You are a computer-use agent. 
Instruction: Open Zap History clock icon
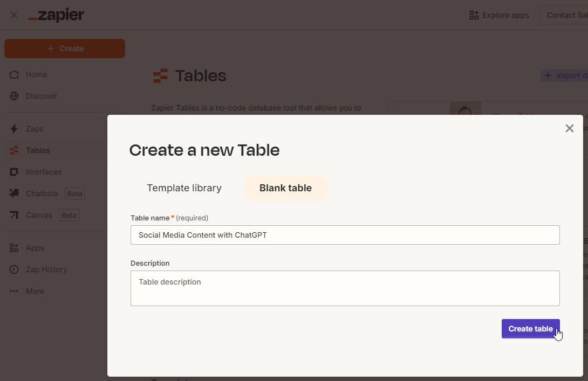[x=15, y=269]
